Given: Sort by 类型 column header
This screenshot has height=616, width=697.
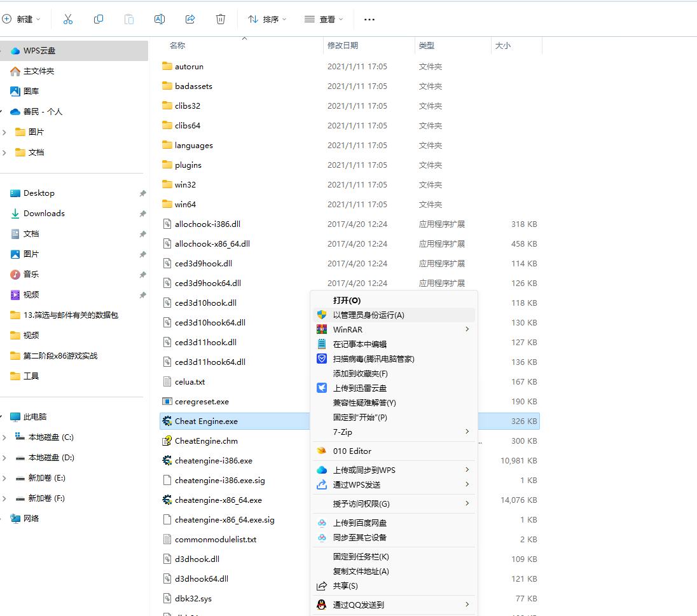Looking at the screenshot, I should click(x=427, y=45).
